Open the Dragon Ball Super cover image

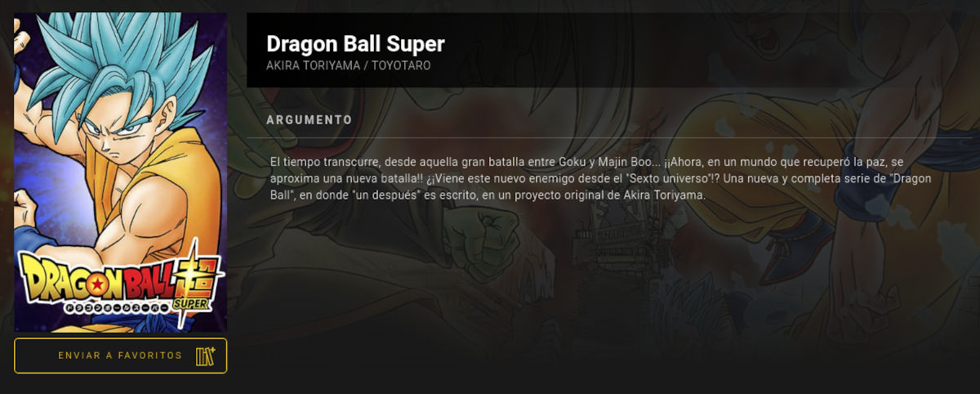[x=120, y=172]
